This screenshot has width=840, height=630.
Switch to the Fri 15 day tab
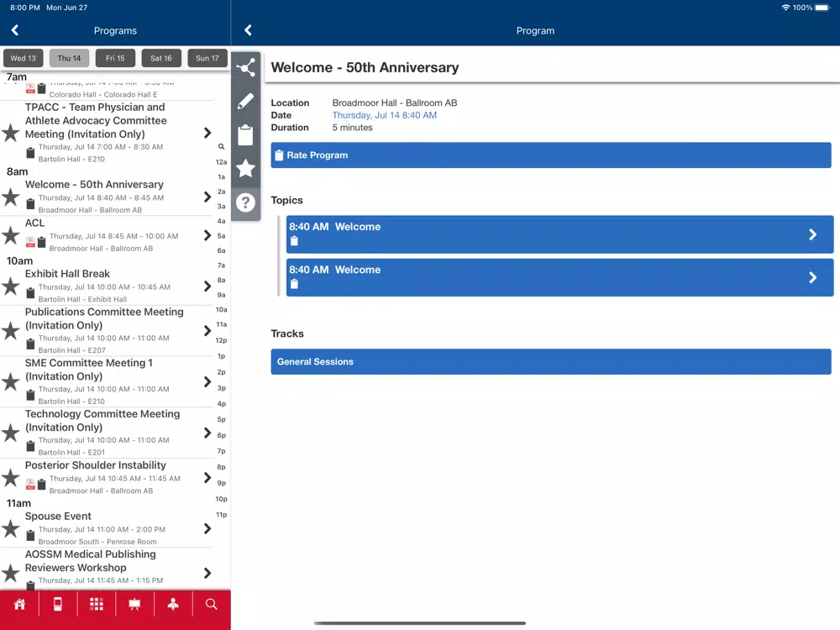click(115, 58)
